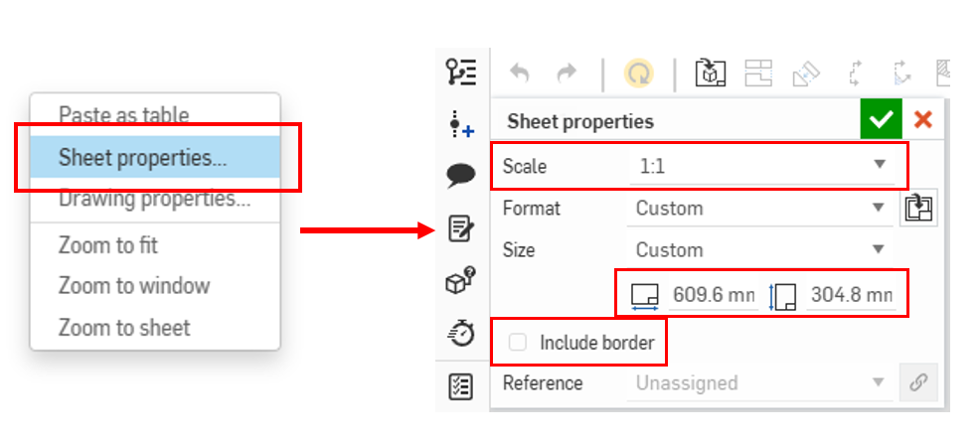Click the sheet notes sidebar icon
The height and width of the screenshot is (444, 980).
coord(461,230)
